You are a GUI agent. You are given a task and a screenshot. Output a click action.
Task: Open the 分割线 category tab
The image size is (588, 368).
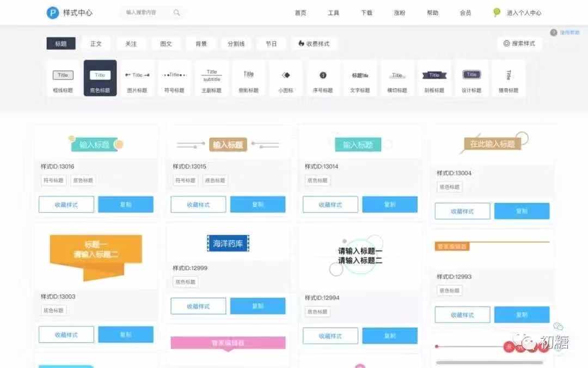coord(236,44)
